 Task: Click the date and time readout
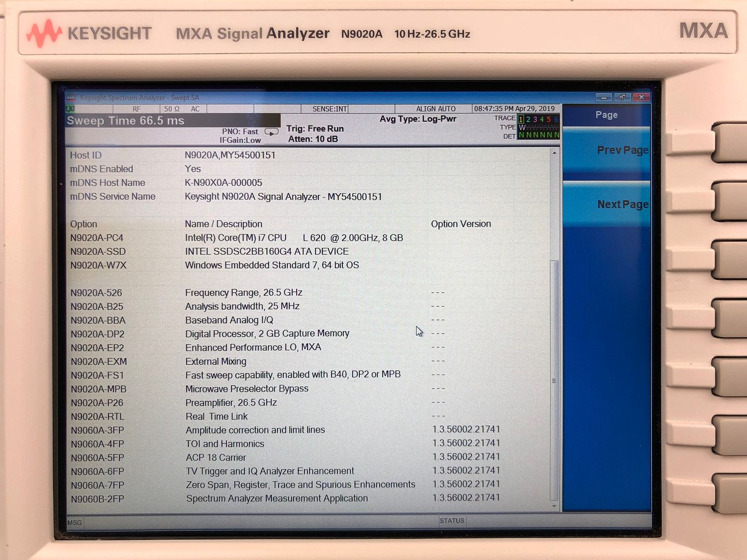[514, 109]
